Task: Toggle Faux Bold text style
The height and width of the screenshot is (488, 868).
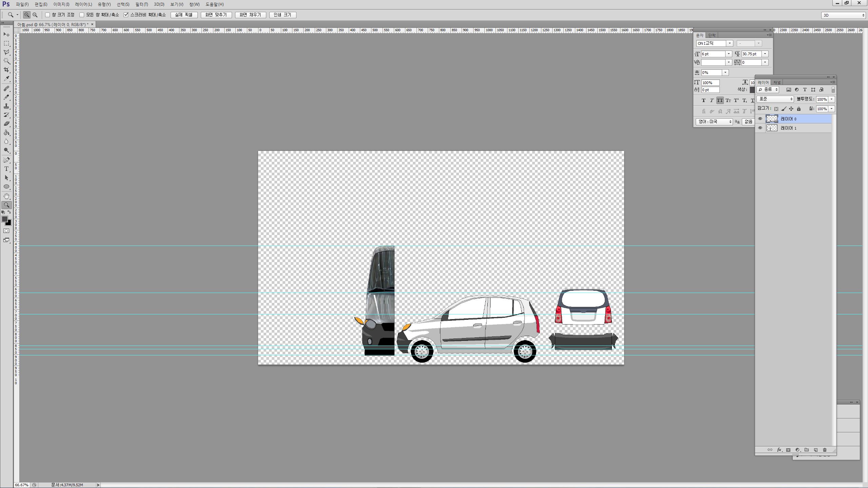Action: [703, 100]
